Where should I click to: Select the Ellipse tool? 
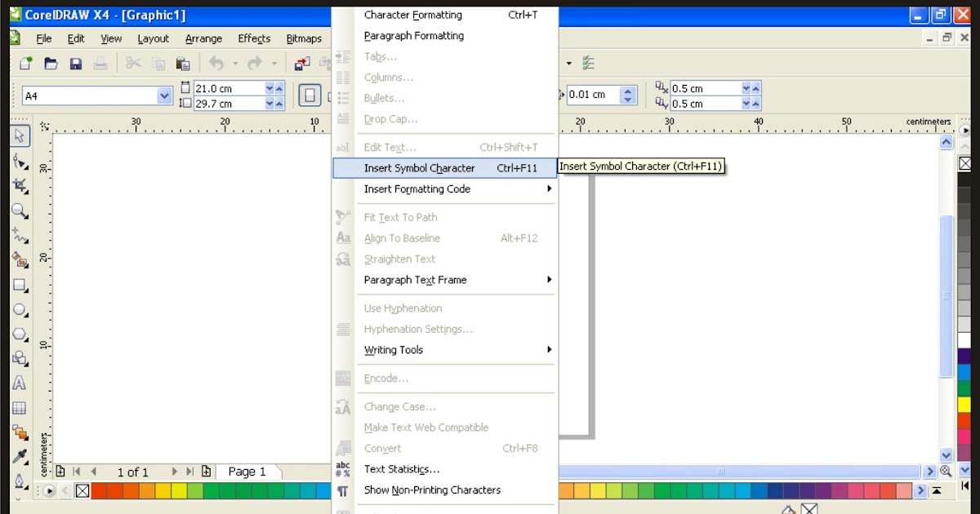click(x=20, y=310)
